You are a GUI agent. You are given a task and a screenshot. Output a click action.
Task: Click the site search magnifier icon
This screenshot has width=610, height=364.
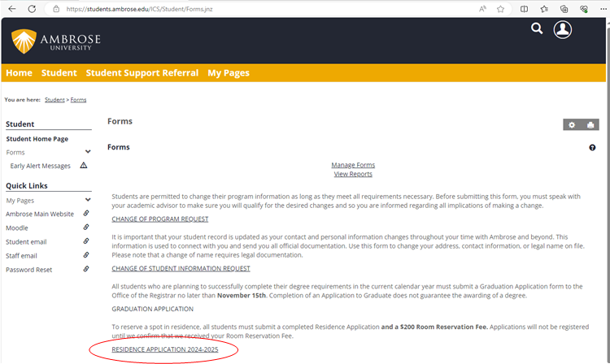536,28
